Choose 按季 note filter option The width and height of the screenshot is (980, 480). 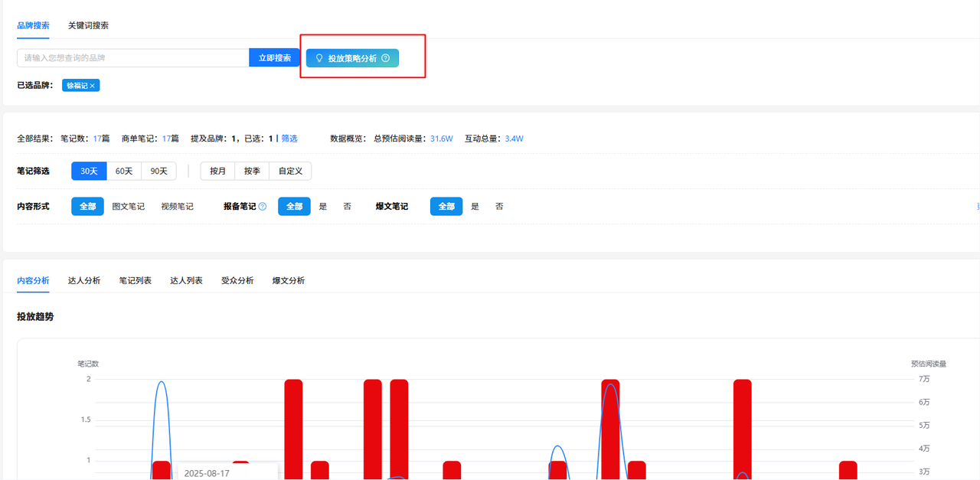click(x=252, y=171)
